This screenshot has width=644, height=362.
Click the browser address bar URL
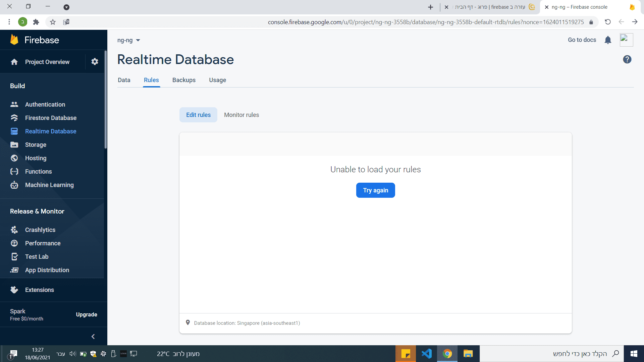(425, 22)
